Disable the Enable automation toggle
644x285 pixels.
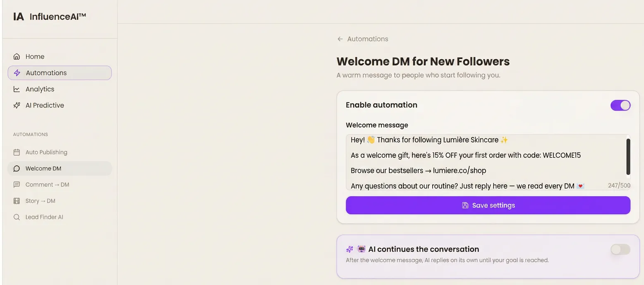click(x=620, y=105)
